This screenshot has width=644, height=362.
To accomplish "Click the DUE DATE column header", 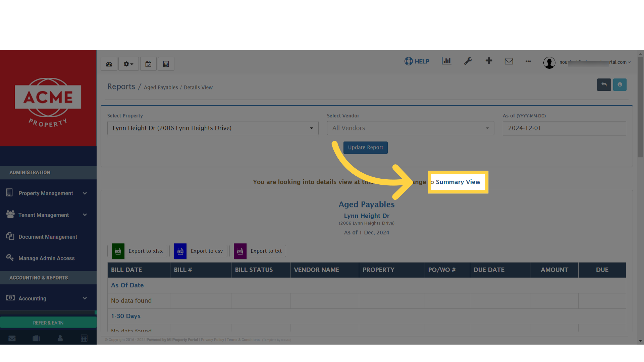I will [x=500, y=270].
